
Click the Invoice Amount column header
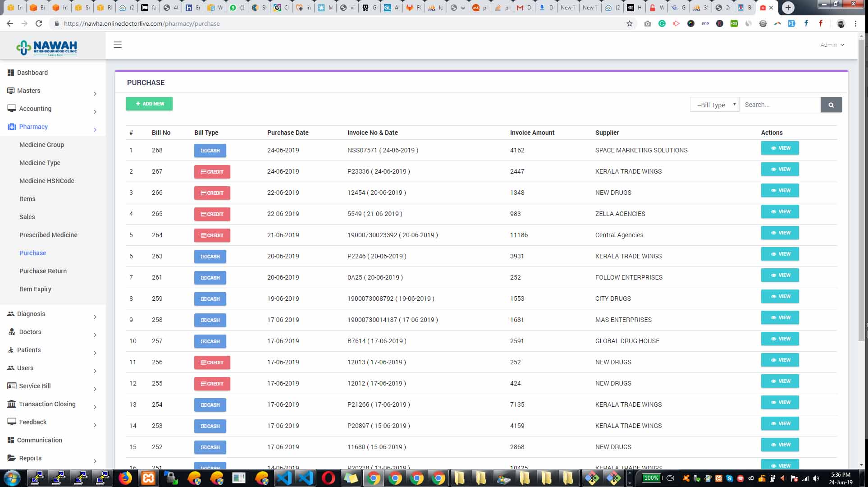(x=532, y=133)
